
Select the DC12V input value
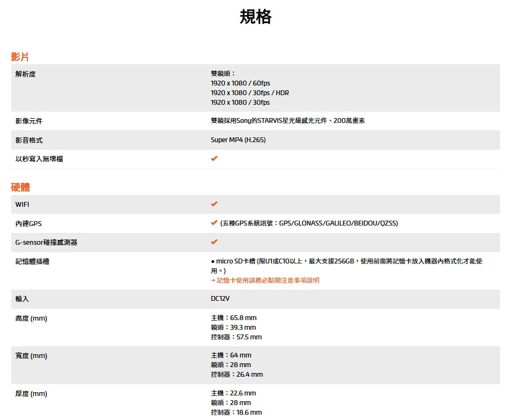[220, 299]
